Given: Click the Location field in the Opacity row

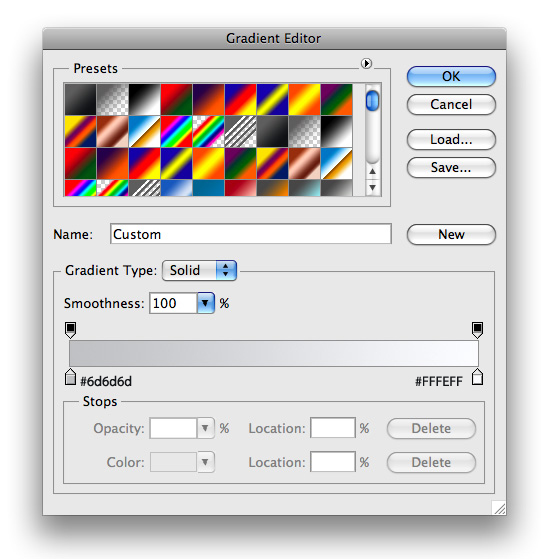Looking at the screenshot, I should coord(333,428).
